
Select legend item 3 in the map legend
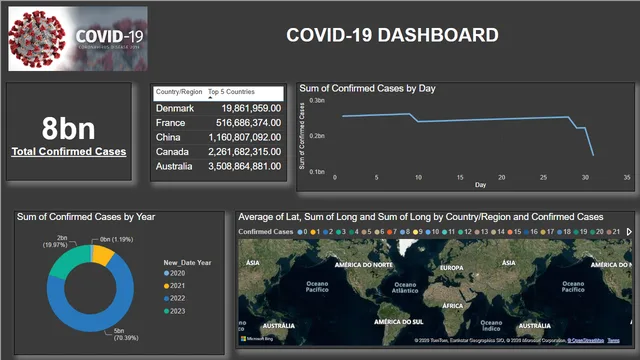pyautogui.click(x=341, y=232)
